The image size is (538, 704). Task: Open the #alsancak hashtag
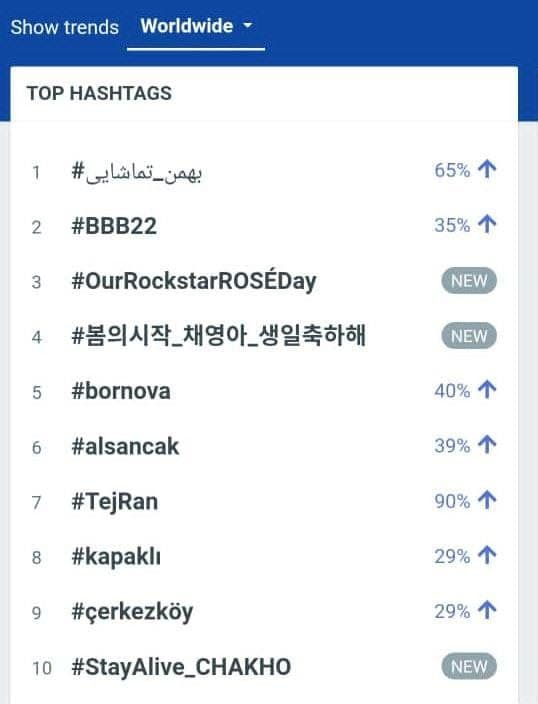pyautogui.click(x=125, y=446)
